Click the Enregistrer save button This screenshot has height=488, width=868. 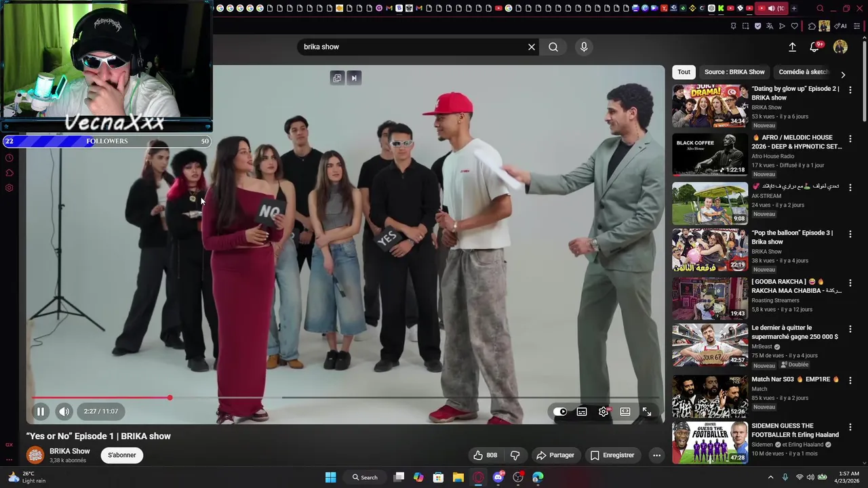point(612,455)
